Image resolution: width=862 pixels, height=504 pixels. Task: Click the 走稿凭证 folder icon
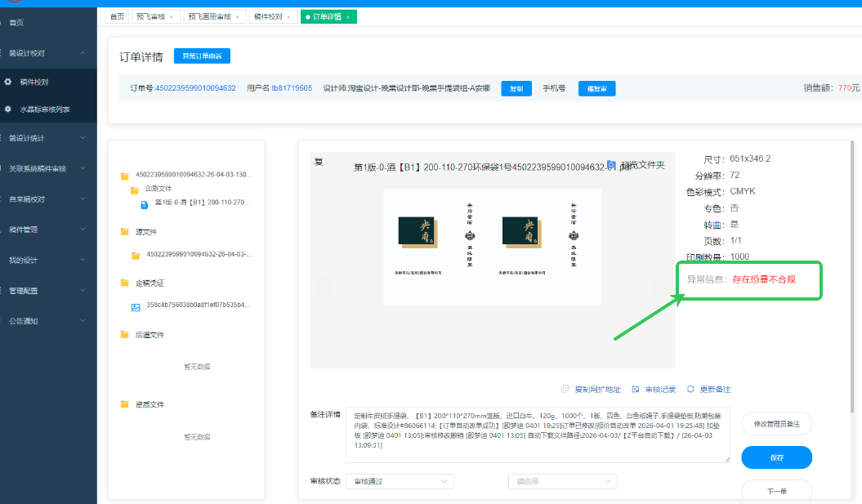125,283
